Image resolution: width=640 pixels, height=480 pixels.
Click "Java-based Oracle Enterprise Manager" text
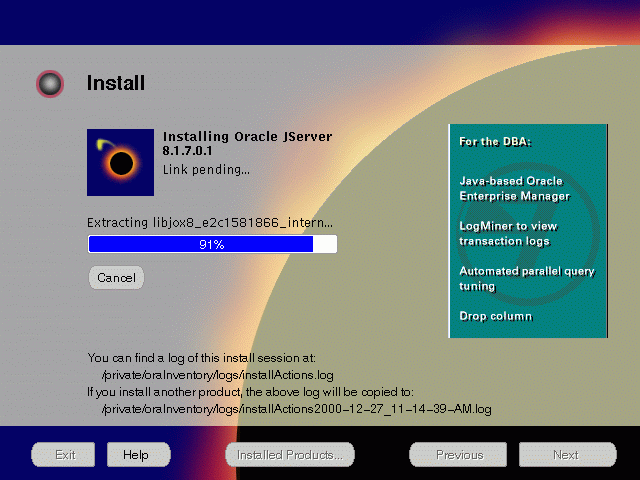pyautogui.click(x=514, y=189)
